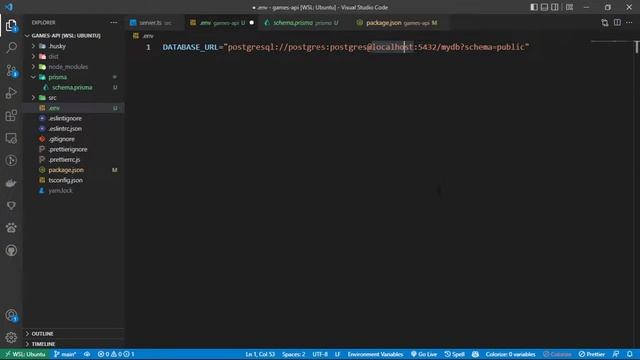Collapse the prisma folder
This screenshot has width=640, height=360.
(73, 77)
